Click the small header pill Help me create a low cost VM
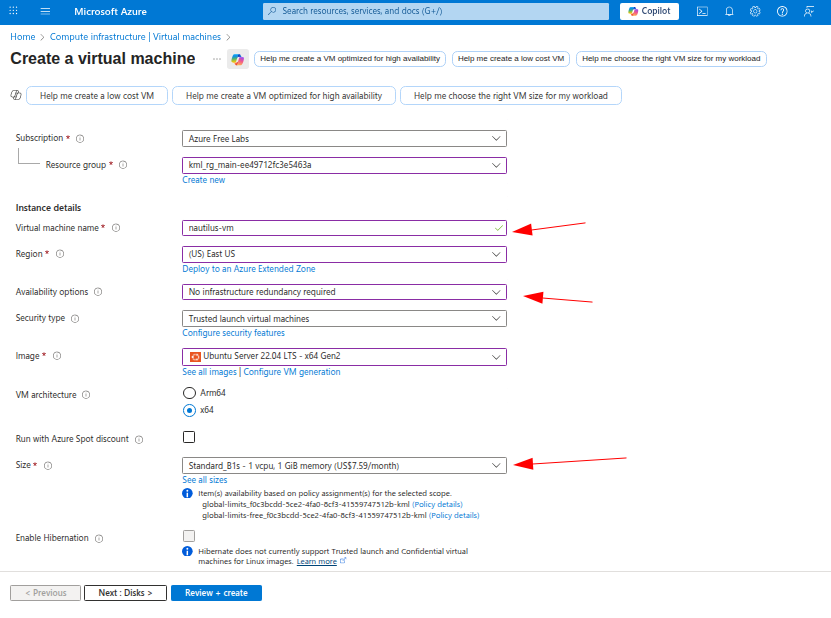 click(x=511, y=59)
